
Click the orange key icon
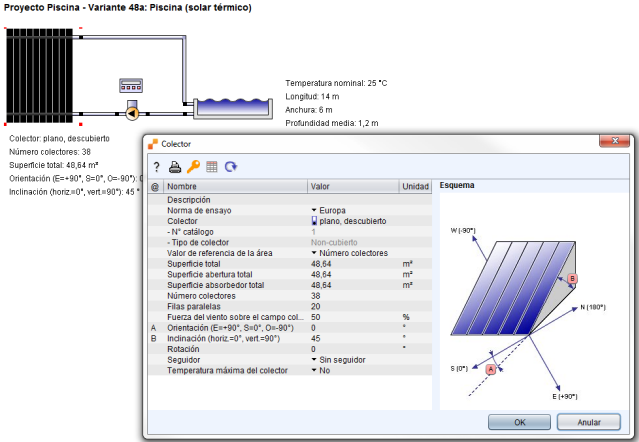[193, 167]
